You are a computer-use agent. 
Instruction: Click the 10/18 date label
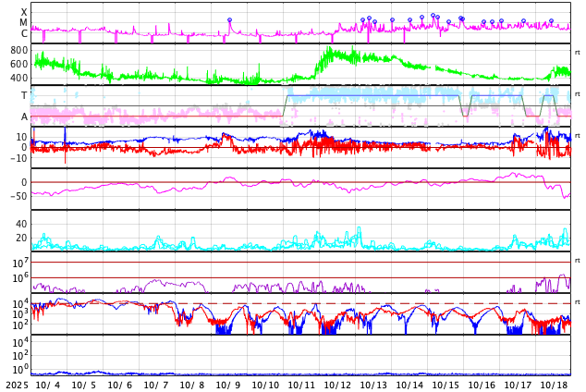click(554, 385)
